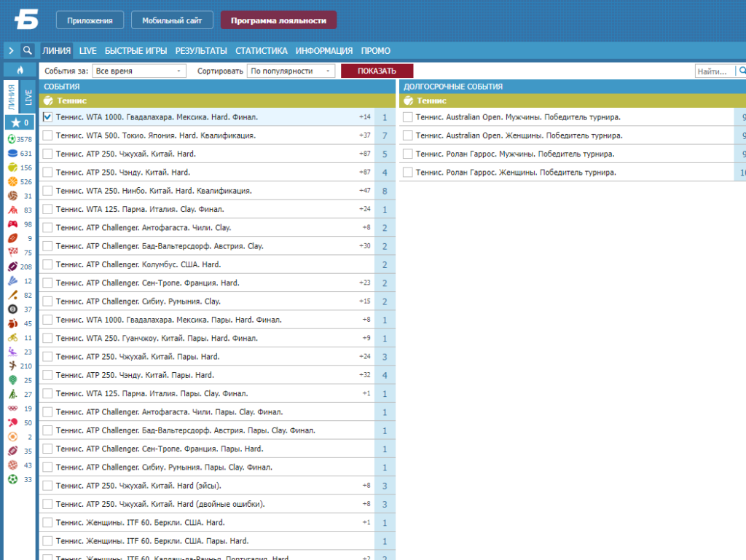
Task: Select the tennis ball sport icon (156)
Action: [12, 167]
